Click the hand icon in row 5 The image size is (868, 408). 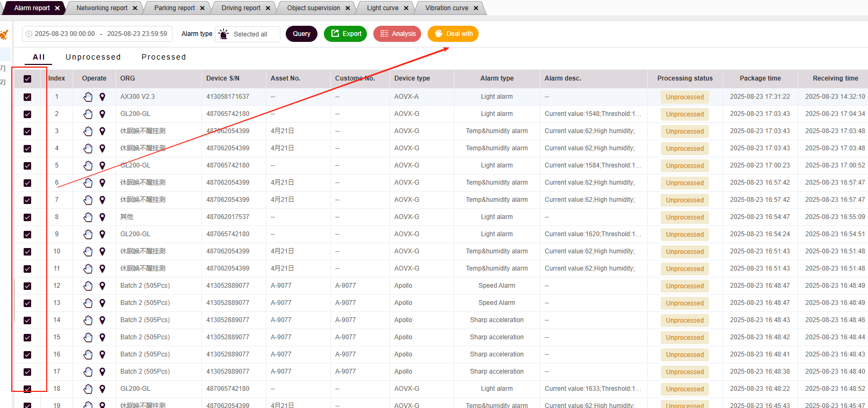(88, 166)
